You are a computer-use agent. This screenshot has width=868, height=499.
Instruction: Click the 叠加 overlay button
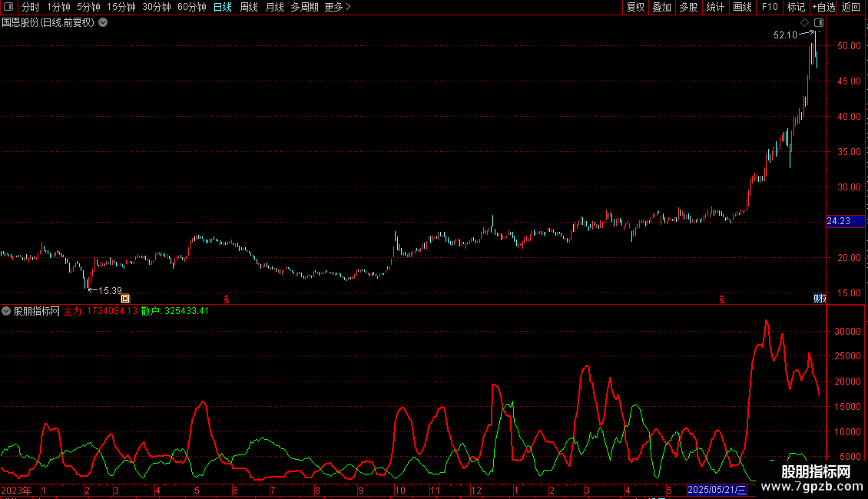tap(662, 7)
